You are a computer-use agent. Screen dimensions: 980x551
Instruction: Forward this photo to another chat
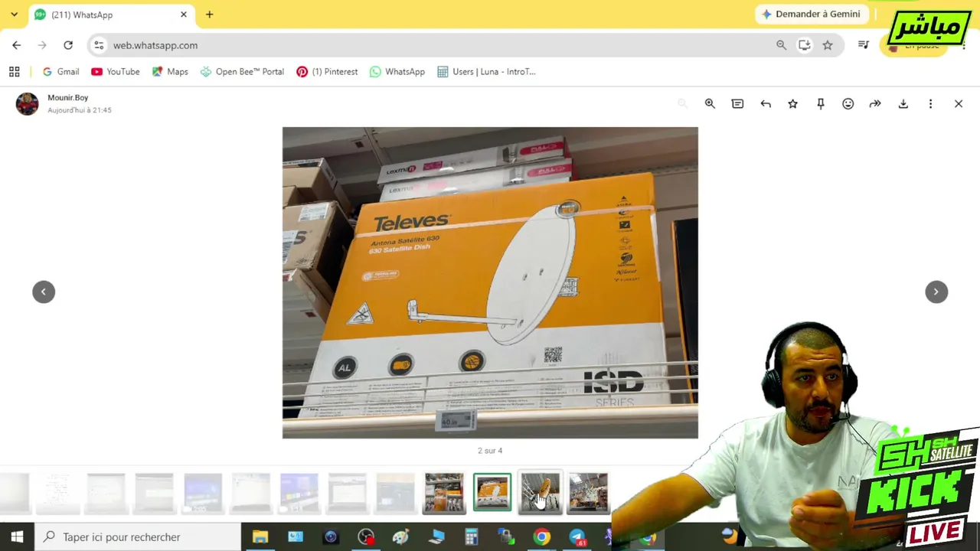tap(875, 104)
